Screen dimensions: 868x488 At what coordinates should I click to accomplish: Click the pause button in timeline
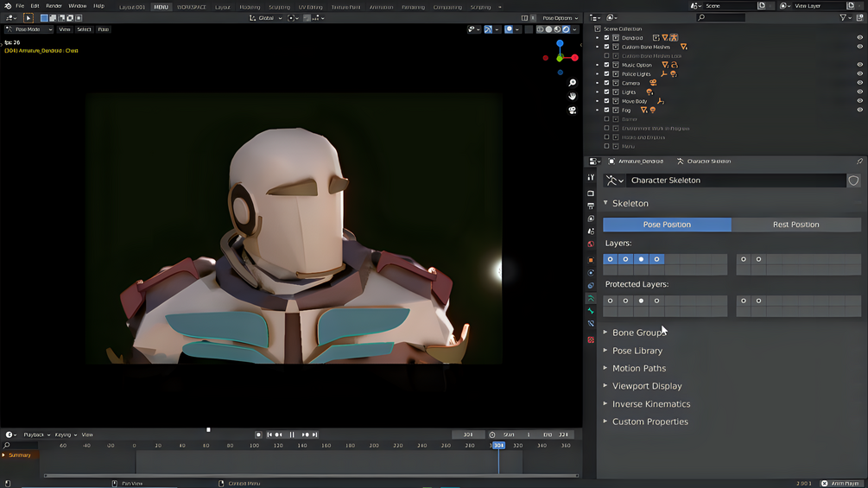pos(292,434)
